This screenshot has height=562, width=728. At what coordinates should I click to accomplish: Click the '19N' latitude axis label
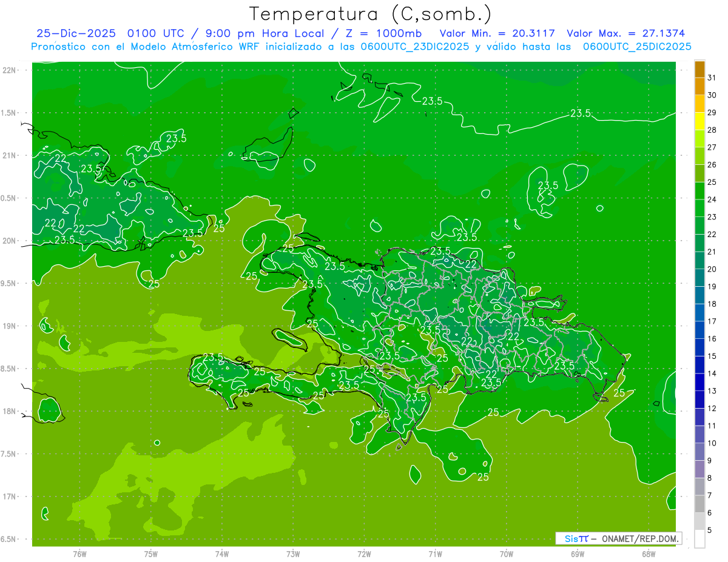click(9, 326)
